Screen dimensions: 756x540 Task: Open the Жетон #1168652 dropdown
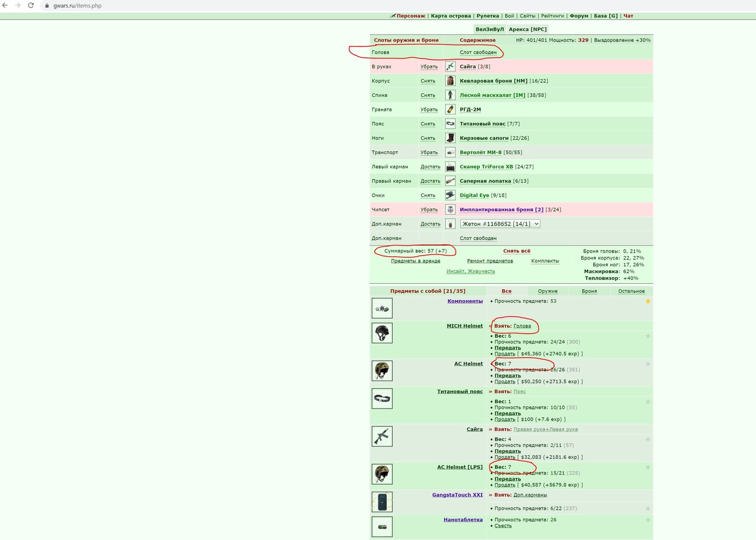(500, 224)
